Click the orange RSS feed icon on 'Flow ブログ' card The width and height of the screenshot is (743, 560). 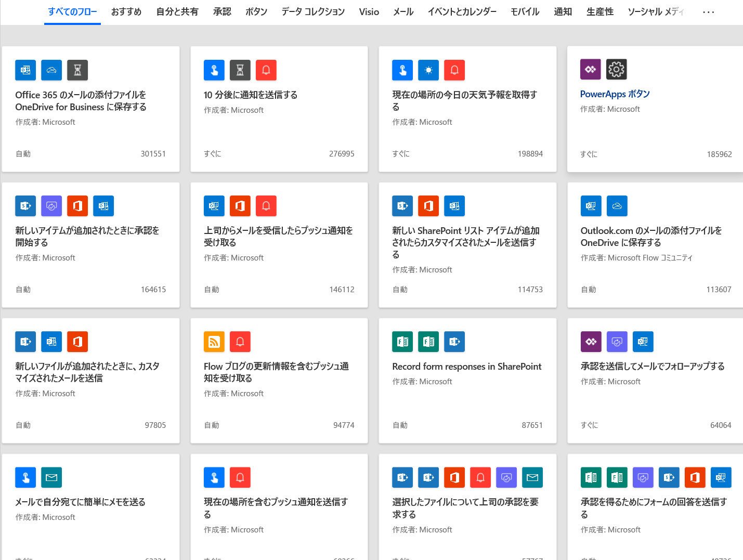[x=214, y=342]
